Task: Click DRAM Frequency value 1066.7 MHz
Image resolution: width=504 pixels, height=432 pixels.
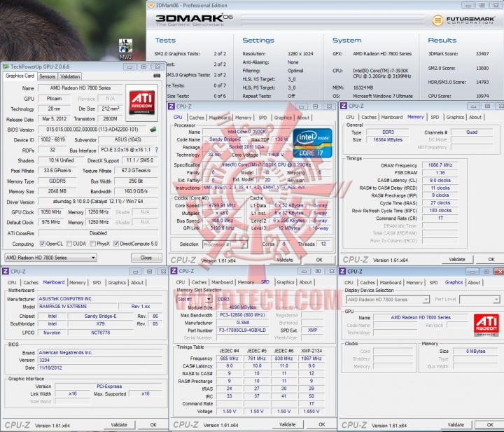Action: [x=440, y=165]
